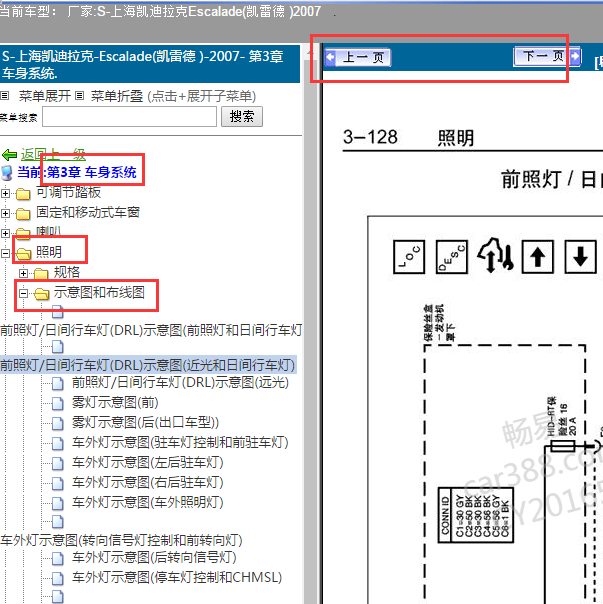Click the 规格 folder icon
This screenshot has height=604, width=603.
point(41,273)
